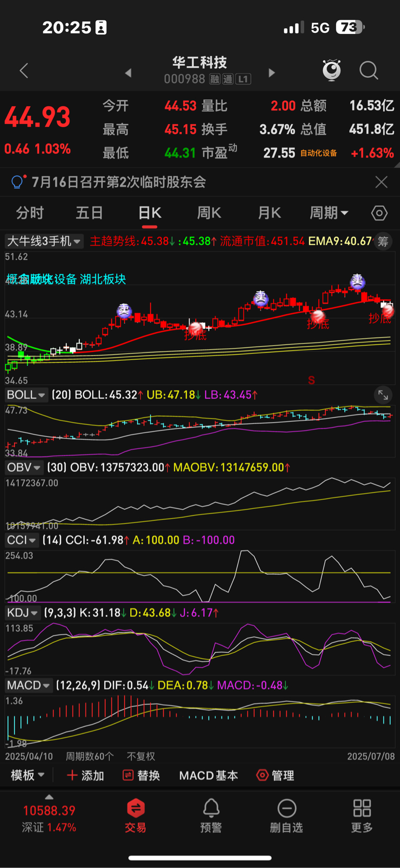400x868 pixels.
Task: Tap the 筹 chip distribution button
Action: [383, 241]
